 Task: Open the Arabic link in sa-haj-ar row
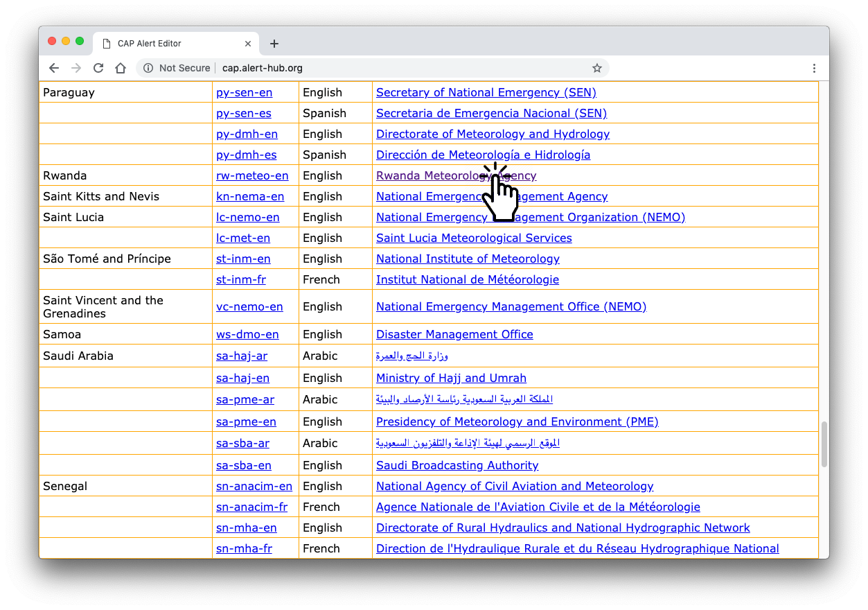pos(412,356)
